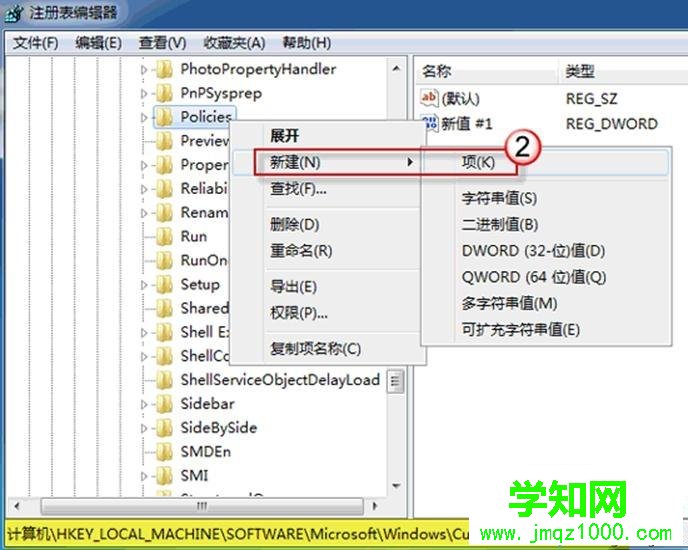Select the ShellServiceObjectDelayLoad tree key
Image resolution: width=688 pixels, height=550 pixels.
[x=280, y=380]
